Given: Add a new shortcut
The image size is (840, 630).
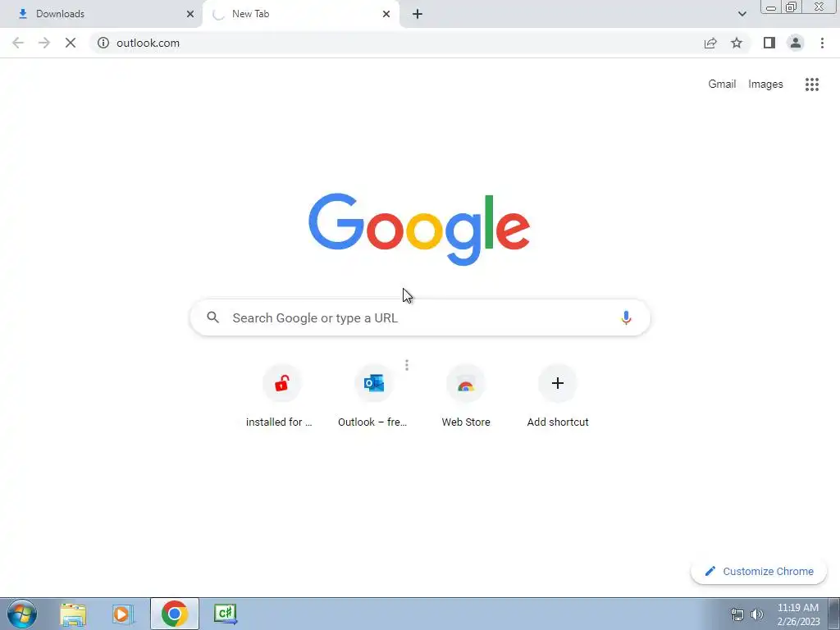Looking at the screenshot, I should pyautogui.click(x=558, y=396).
